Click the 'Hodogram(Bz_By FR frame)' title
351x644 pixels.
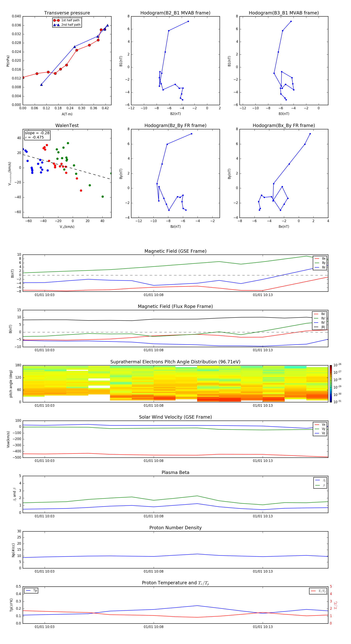click(175, 125)
